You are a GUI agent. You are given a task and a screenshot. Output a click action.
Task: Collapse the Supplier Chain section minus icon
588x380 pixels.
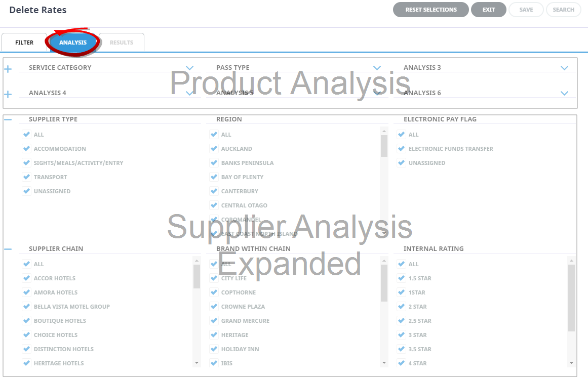coord(8,249)
